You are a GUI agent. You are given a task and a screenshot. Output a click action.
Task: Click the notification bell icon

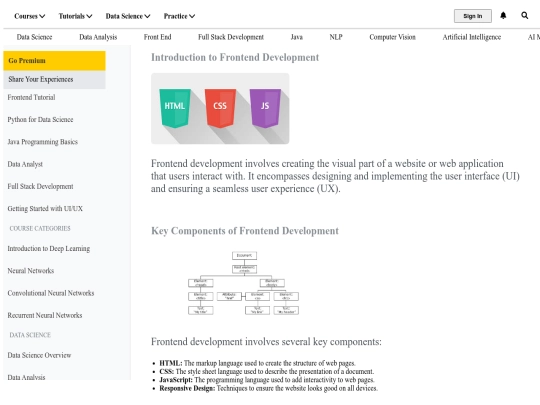503,16
